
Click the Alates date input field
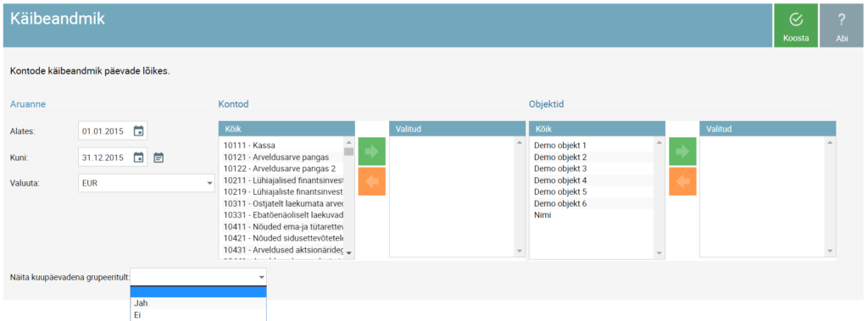106,131
